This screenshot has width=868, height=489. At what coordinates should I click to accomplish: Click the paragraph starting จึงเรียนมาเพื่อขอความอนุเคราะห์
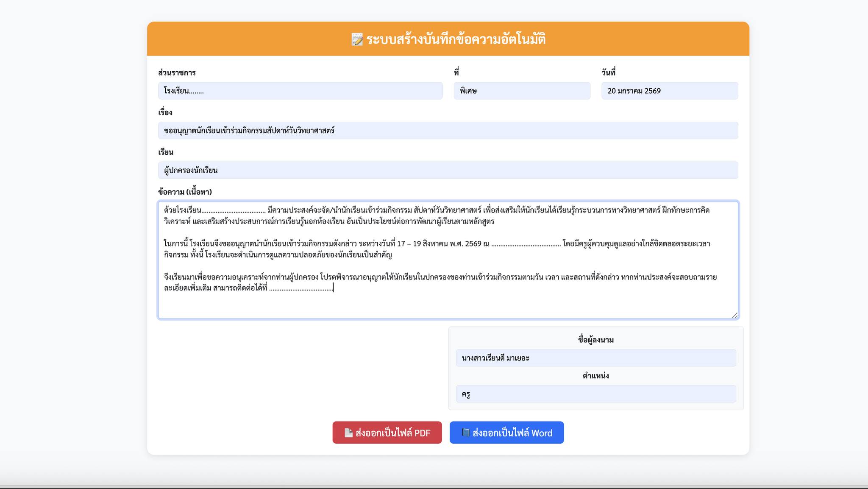(x=440, y=282)
